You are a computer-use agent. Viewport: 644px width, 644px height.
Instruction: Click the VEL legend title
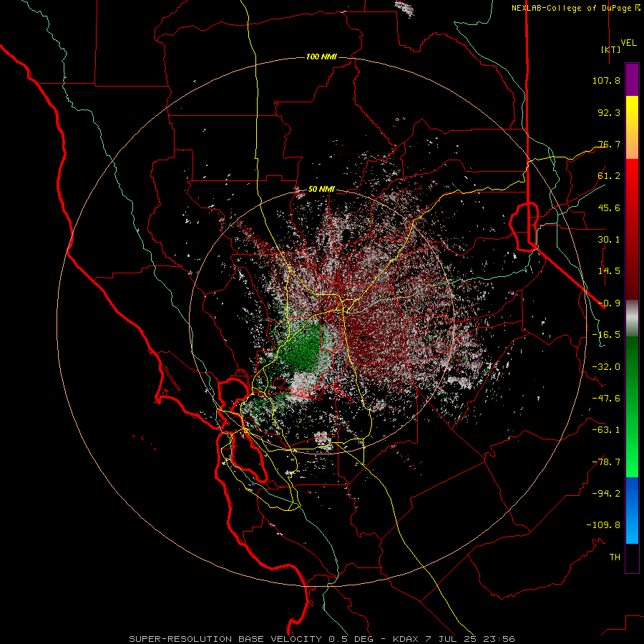click(x=628, y=43)
